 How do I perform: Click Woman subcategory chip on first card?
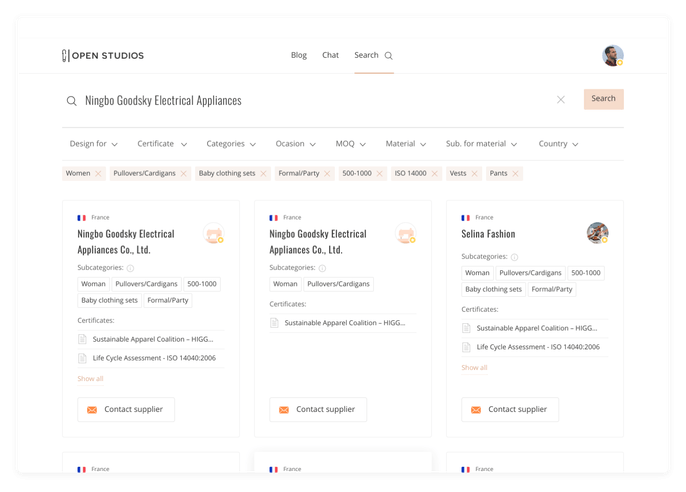[x=93, y=284]
